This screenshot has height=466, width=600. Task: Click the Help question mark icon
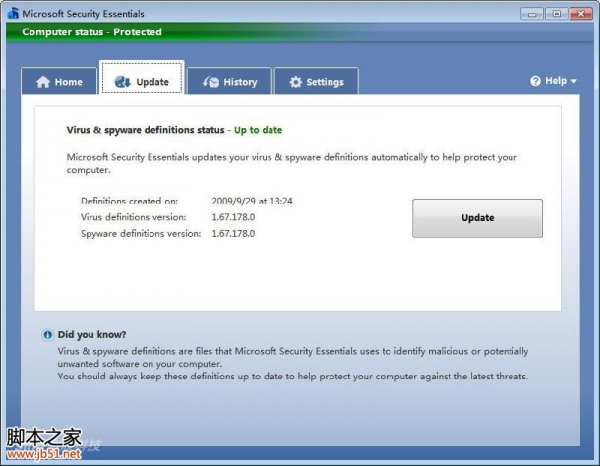(535, 81)
